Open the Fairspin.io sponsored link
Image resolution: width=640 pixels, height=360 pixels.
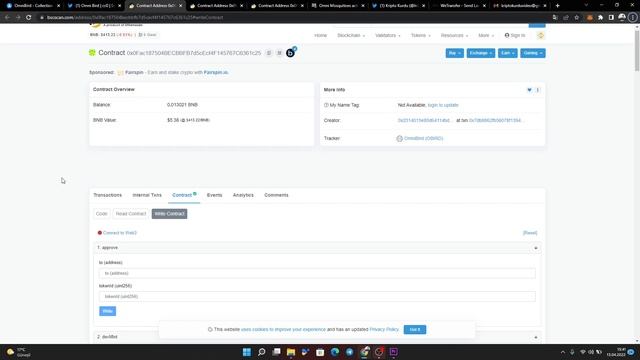pyautogui.click(x=216, y=72)
